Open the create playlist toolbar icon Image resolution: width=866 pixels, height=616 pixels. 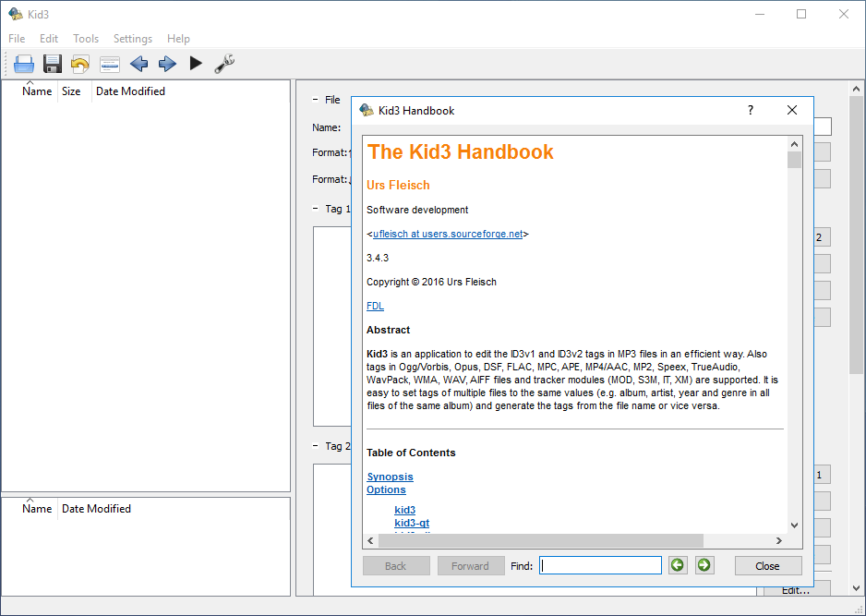coord(110,64)
